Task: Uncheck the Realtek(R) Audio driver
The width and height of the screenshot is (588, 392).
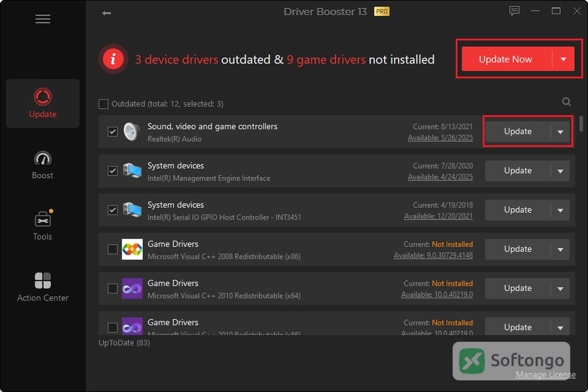Action: [112, 132]
